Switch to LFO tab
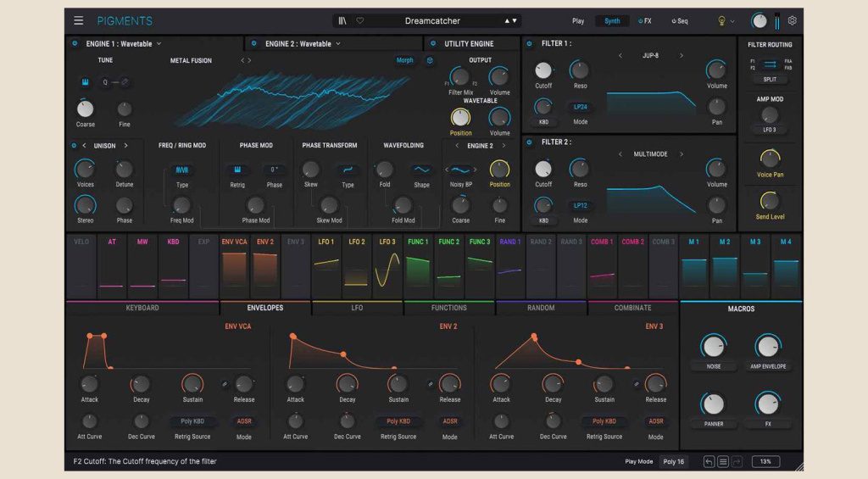 tap(357, 308)
